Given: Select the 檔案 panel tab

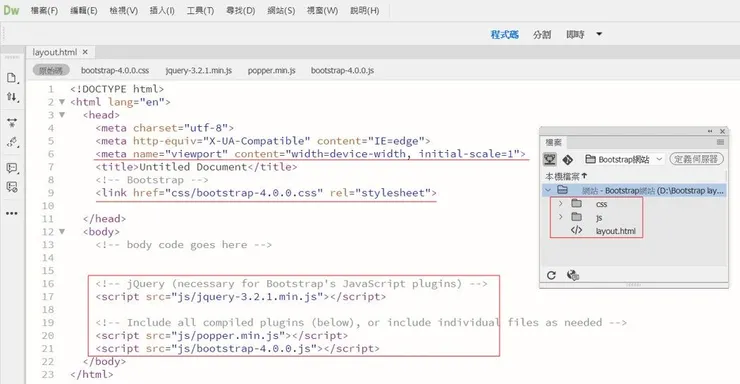Looking at the screenshot, I should tap(554, 142).
